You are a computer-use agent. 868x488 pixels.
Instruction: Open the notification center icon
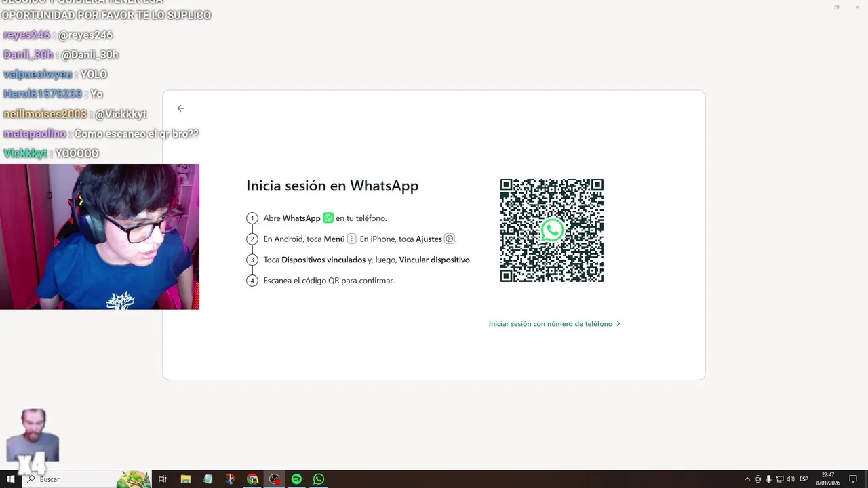[x=854, y=479]
